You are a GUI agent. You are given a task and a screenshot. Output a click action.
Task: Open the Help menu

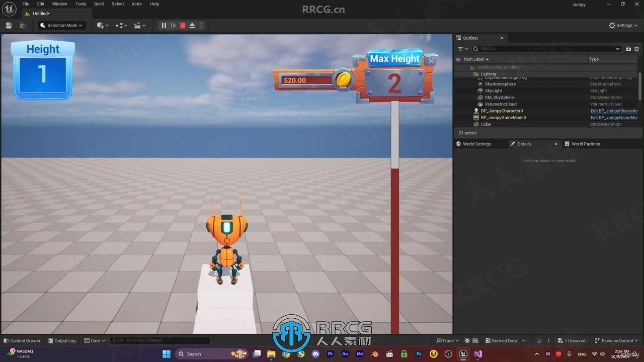click(x=154, y=4)
